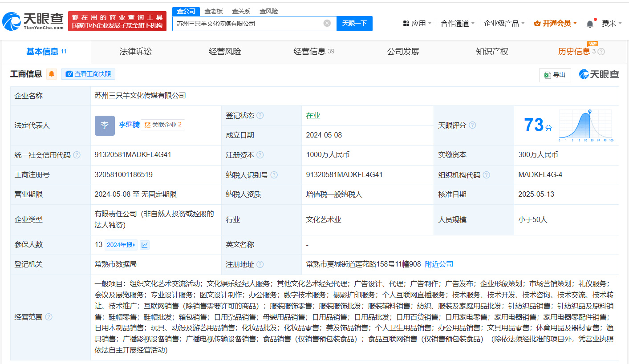This screenshot has height=364, width=629.
Task: Click registration status 在业
Action: 313,115
